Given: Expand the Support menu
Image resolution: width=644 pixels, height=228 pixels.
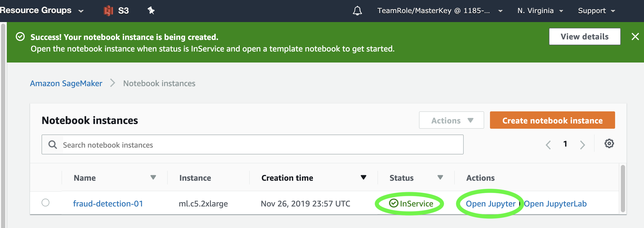Looking at the screenshot, I should pyautogui.click(x=597, y=11).
